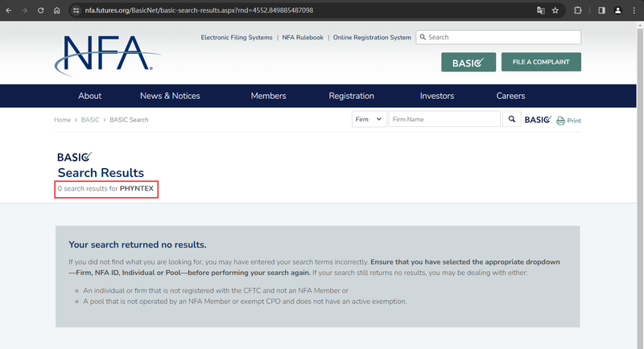Screen dimensions: 644x349
Task: Click the BASIC logo above Search Results
Action: 75,157
